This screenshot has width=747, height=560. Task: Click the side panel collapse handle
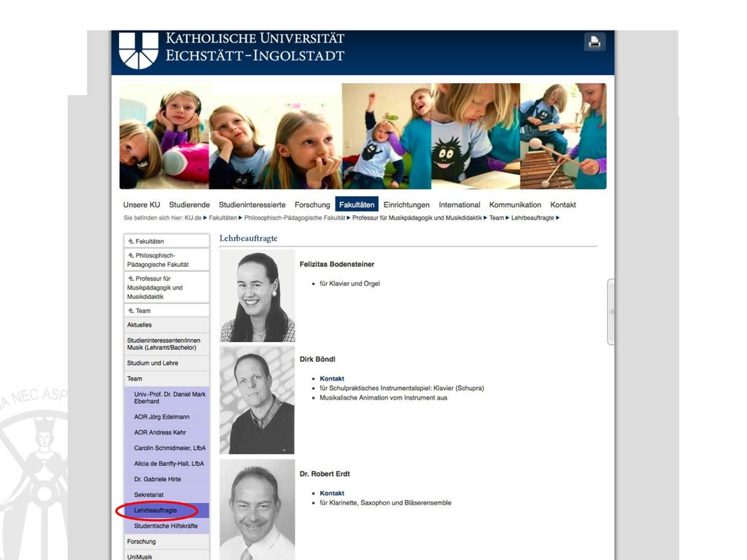click(x=611, y=312)
